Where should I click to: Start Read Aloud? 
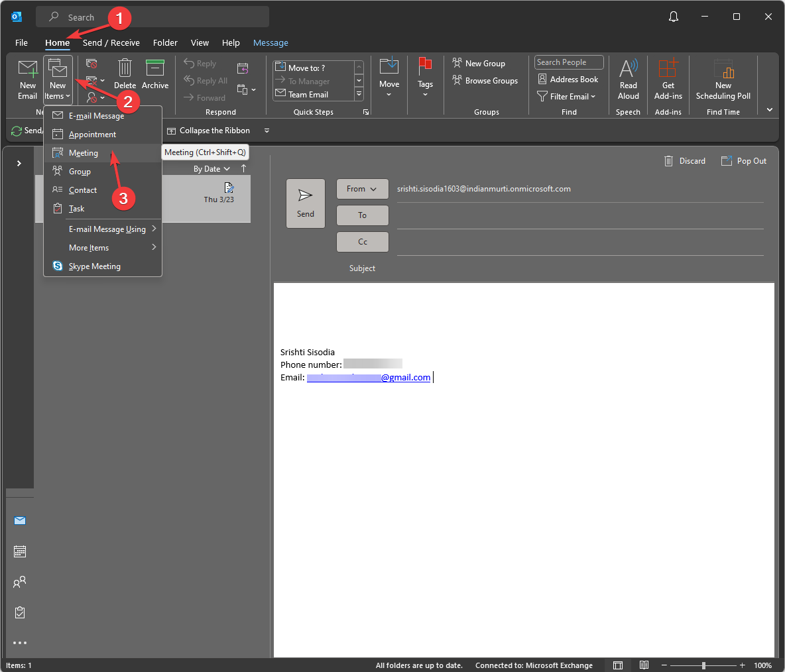(628, 79)
